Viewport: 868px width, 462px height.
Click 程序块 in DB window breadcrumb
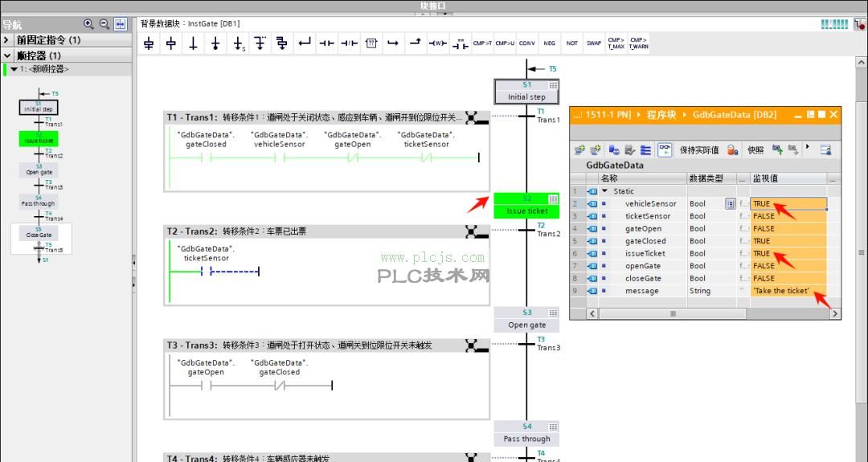pyautogui.click(x=661, y=115)
